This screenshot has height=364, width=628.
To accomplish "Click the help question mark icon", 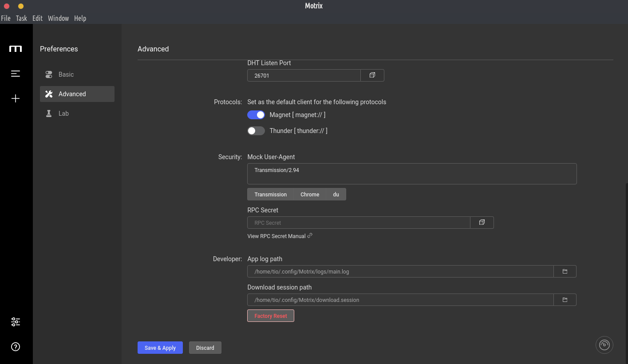I will pos(16,347).
